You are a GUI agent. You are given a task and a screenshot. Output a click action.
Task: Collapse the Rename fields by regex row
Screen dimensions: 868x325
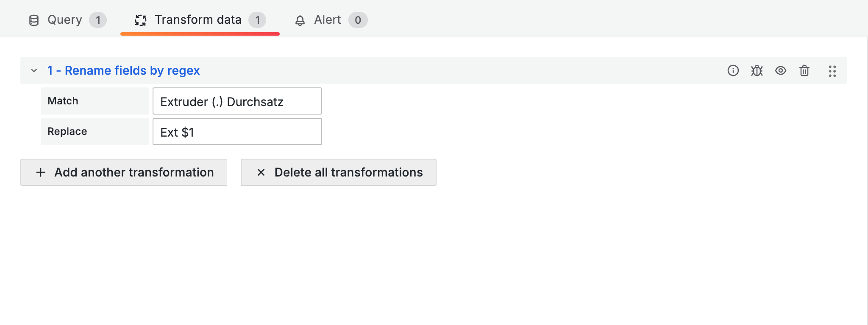34,70
